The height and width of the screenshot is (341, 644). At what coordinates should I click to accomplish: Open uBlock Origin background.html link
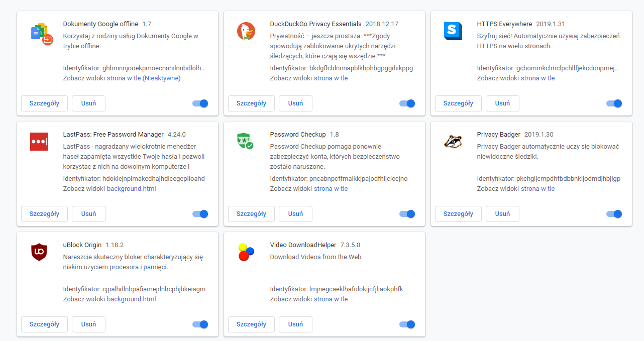point(131,299)
